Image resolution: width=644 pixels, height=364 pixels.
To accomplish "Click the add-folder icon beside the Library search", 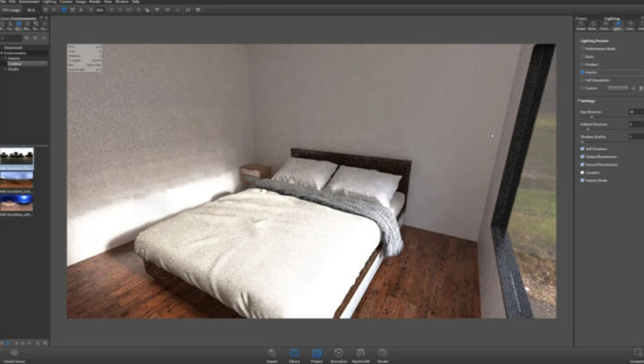I will [27, 38].
